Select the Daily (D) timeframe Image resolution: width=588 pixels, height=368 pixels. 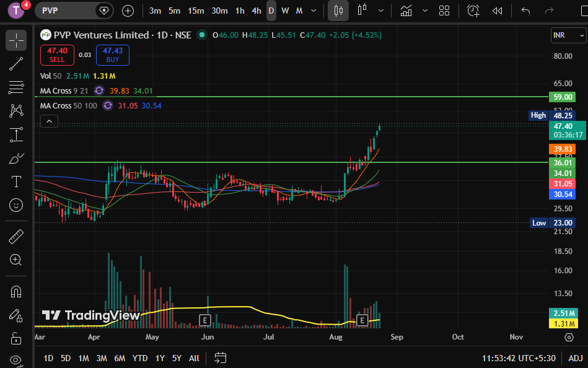271,11
